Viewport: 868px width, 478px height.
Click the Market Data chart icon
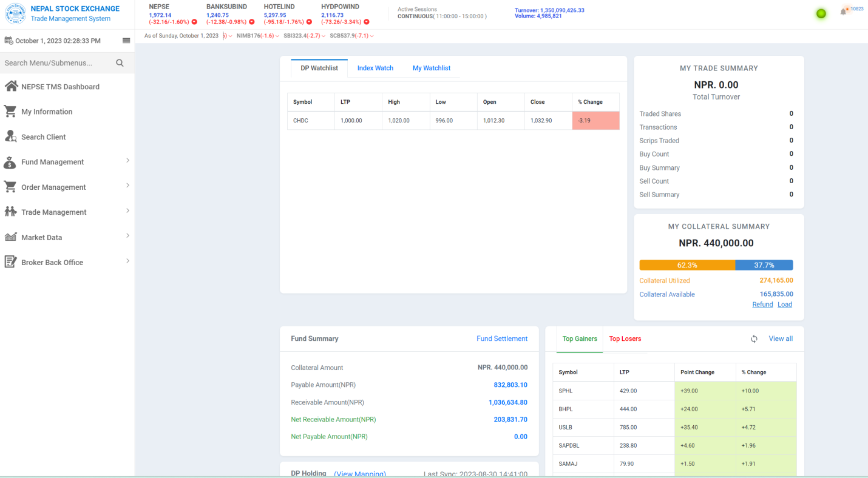10,237
